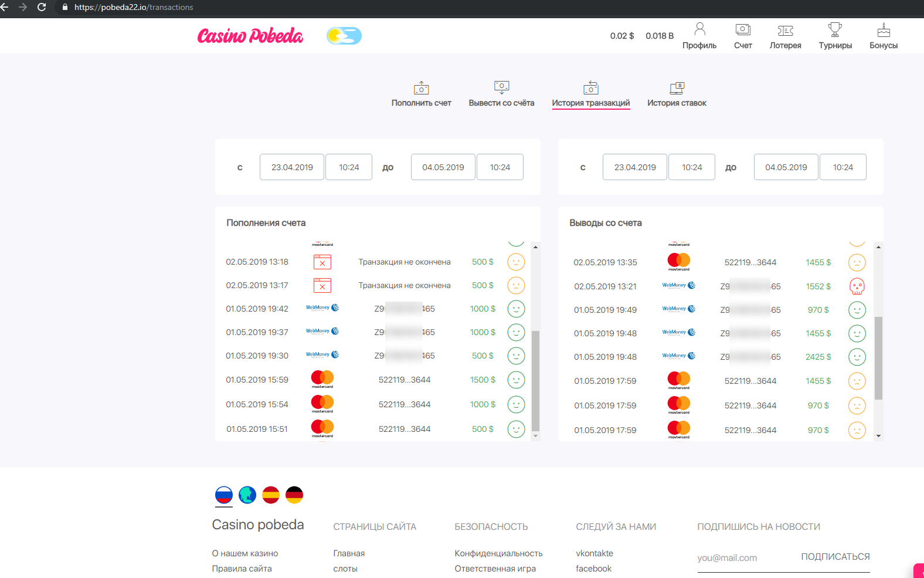The image size is (924, 578).
Task: Click 0.02 $ balance
Action: click(622, 36)
